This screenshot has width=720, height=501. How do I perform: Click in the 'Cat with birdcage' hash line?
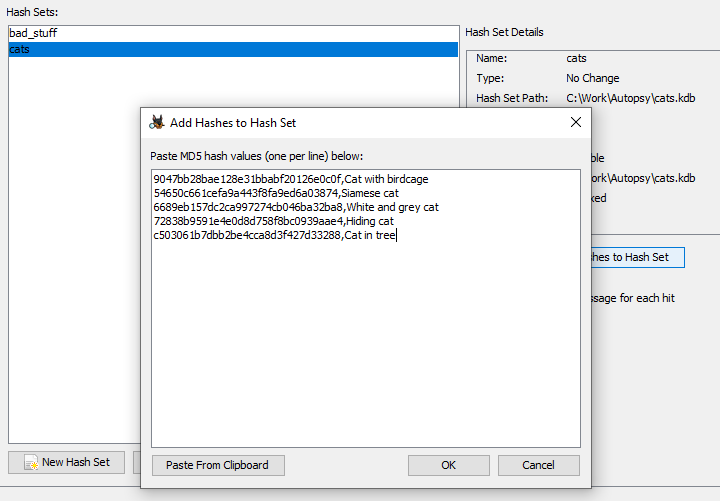pos(290,179)
